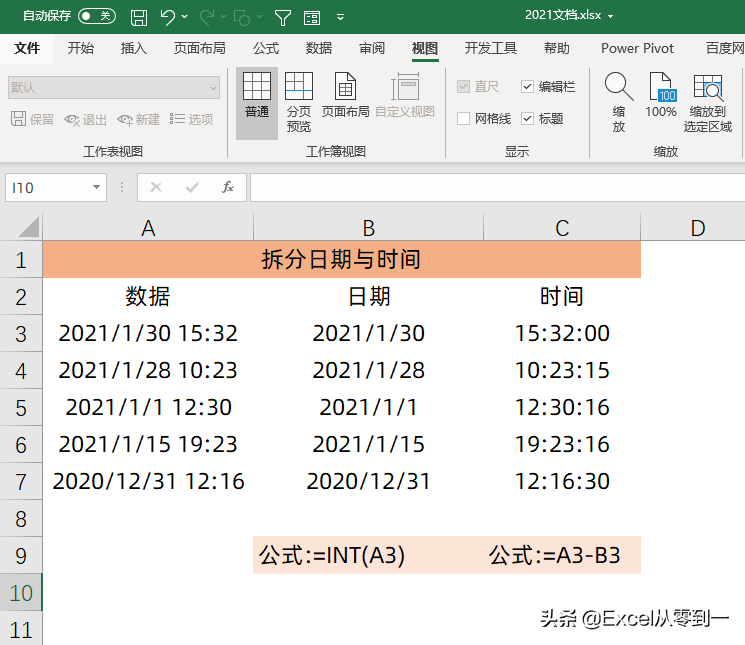Switch to the Home (开始) tab

point(80,48)
